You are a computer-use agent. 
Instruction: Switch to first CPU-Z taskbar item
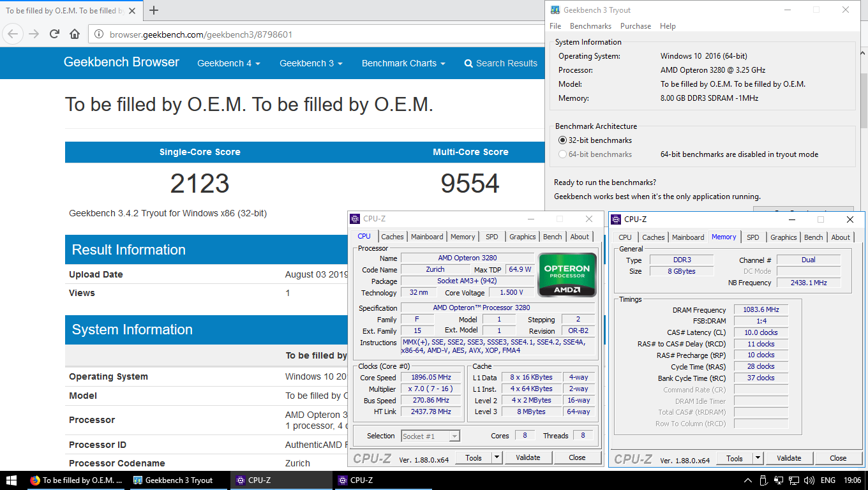[x=282, y=480]
